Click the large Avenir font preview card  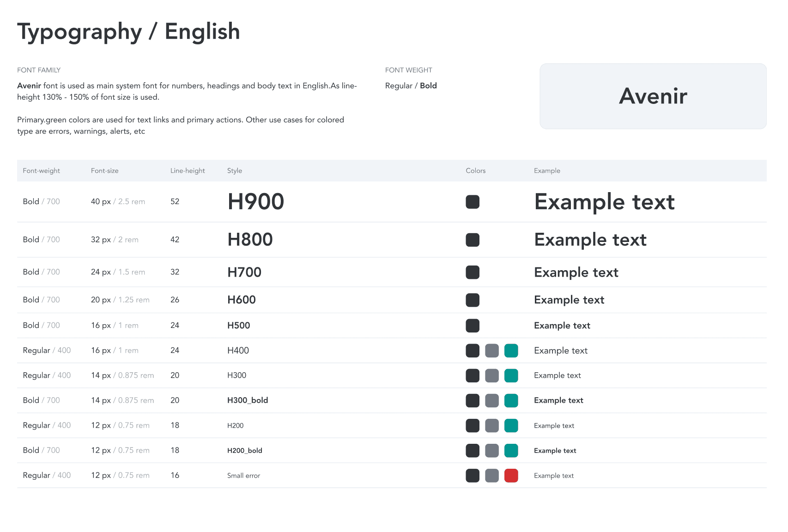pyautogui.click(x=653, y=96)
